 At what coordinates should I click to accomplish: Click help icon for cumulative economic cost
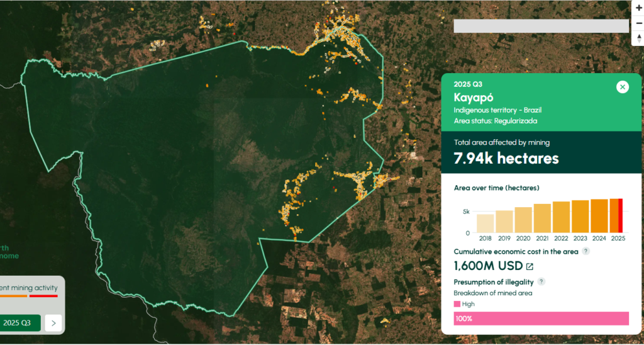(x=586, y=251)
